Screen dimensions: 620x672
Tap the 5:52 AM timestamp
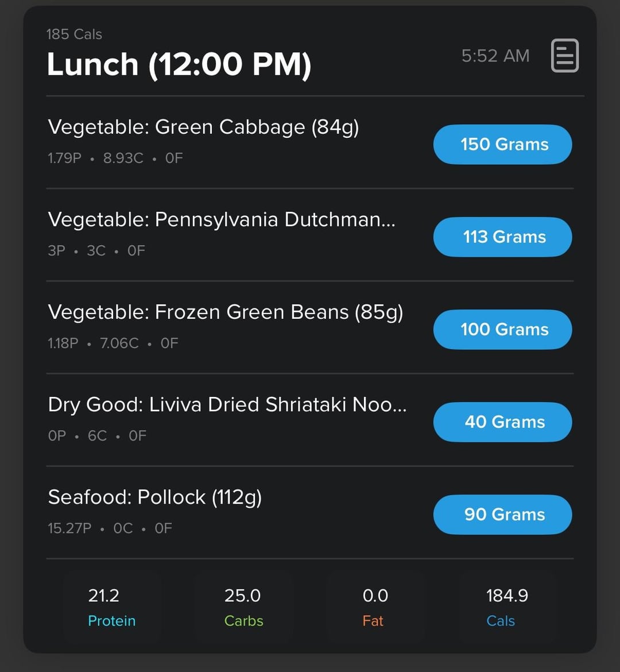point(495,56)
